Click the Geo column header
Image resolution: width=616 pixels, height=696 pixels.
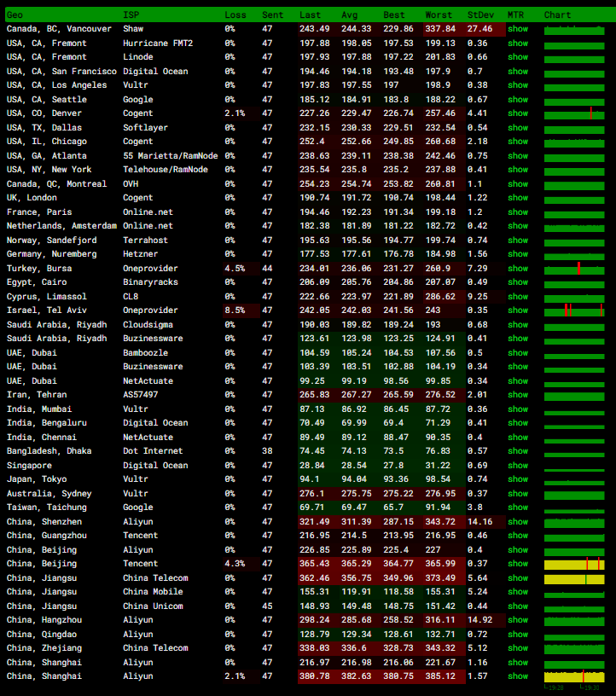[15, 15]
